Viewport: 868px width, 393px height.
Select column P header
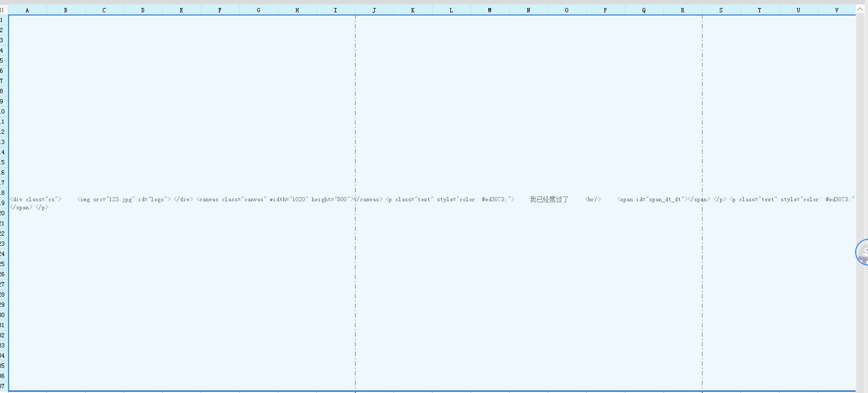tap(606, 10)
